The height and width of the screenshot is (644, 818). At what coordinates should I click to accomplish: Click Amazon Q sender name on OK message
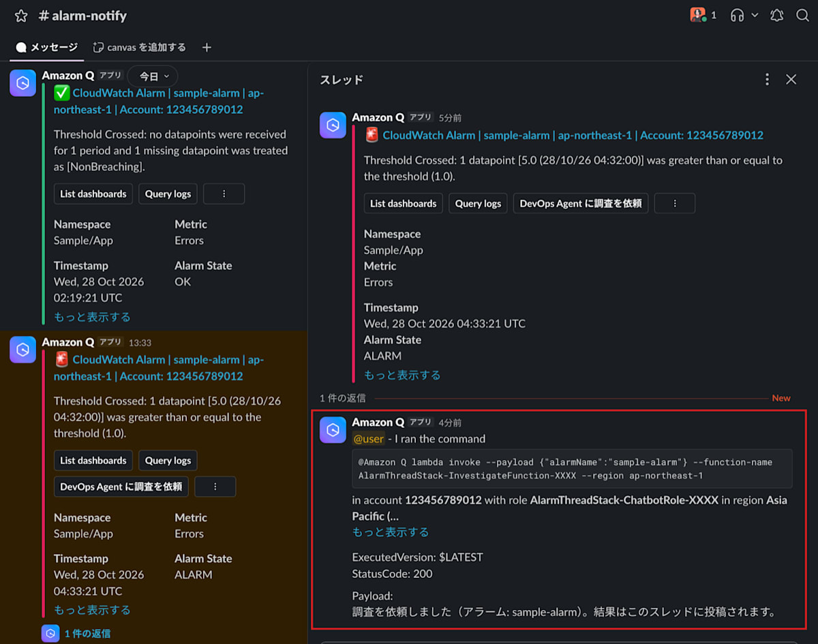coord(67,76)
